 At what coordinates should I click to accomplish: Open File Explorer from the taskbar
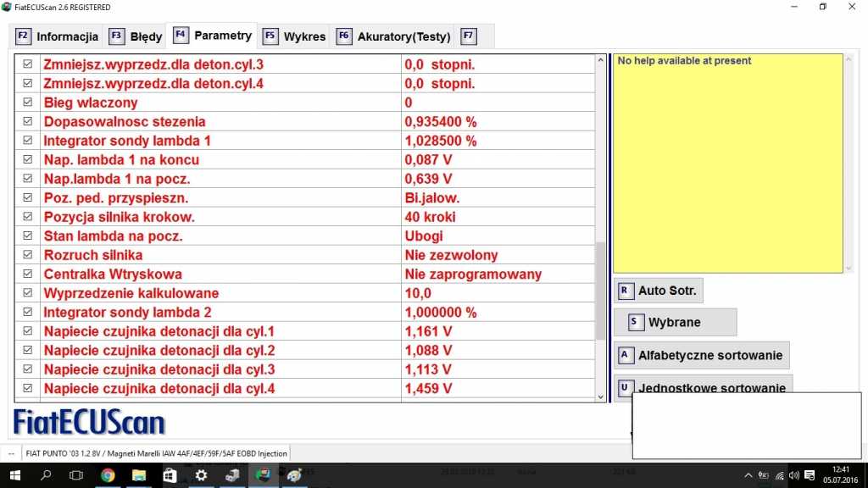click(x=139, y=475)
